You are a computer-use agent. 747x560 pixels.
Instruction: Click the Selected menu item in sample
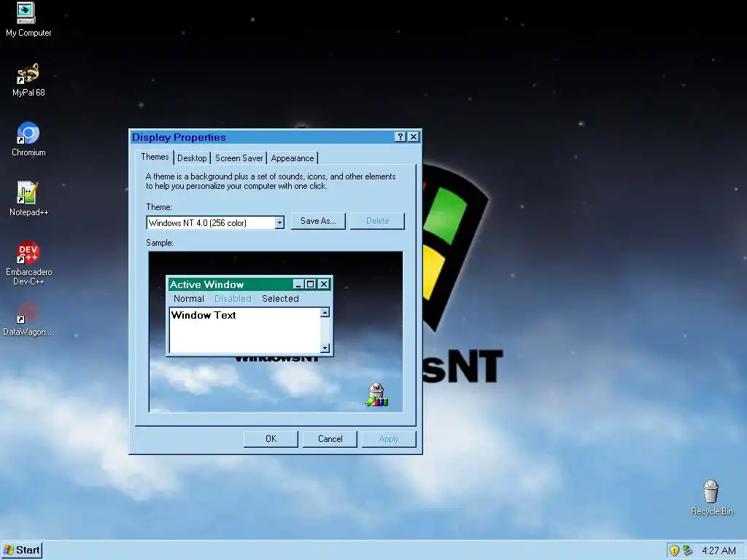(280, 298)
